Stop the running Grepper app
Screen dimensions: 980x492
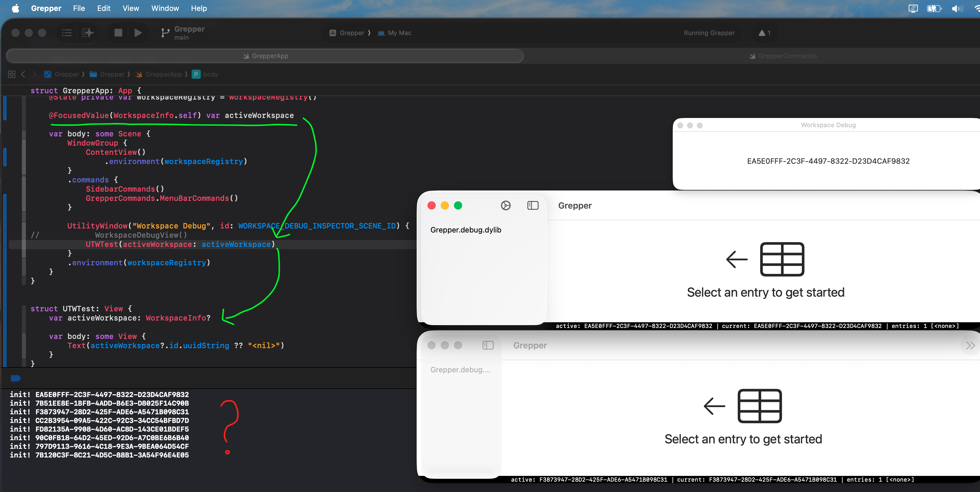pos(118,33)
